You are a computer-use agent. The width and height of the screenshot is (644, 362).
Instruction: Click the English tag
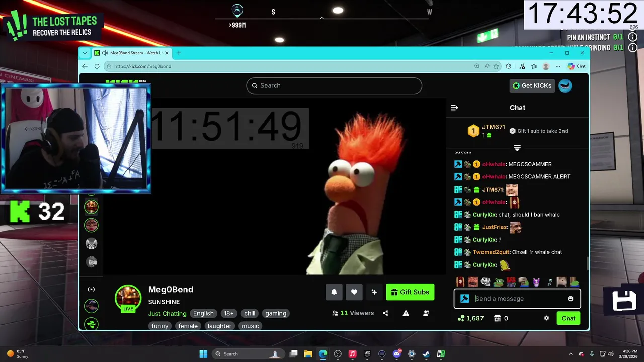(x=203, y=313)
